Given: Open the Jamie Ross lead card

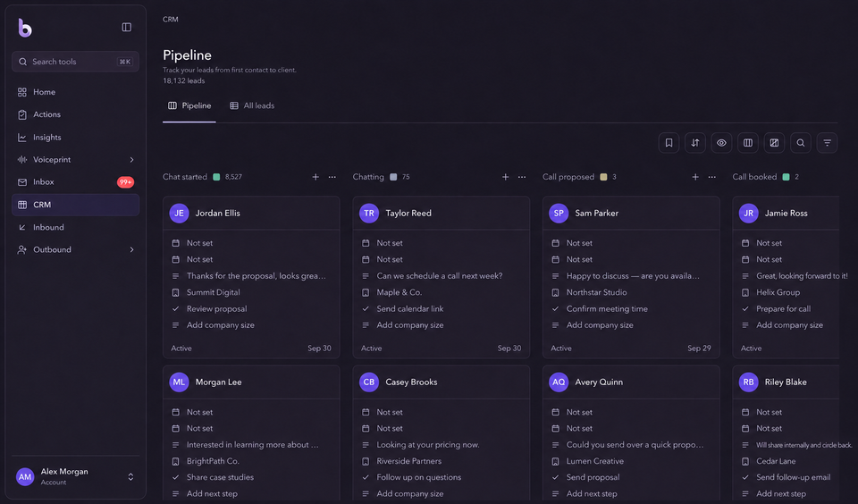Looking at the screenshot, I should point(786,277).
